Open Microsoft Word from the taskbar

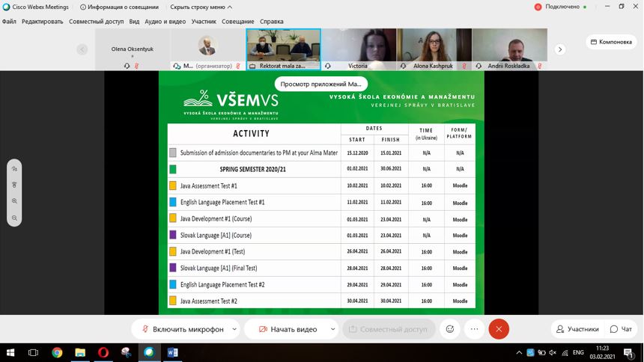172,352
